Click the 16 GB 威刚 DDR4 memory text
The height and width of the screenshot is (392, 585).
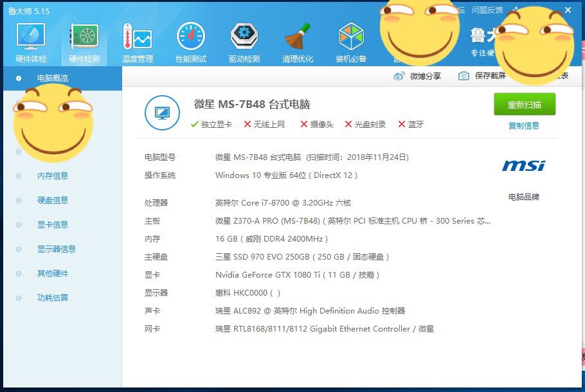271,238
